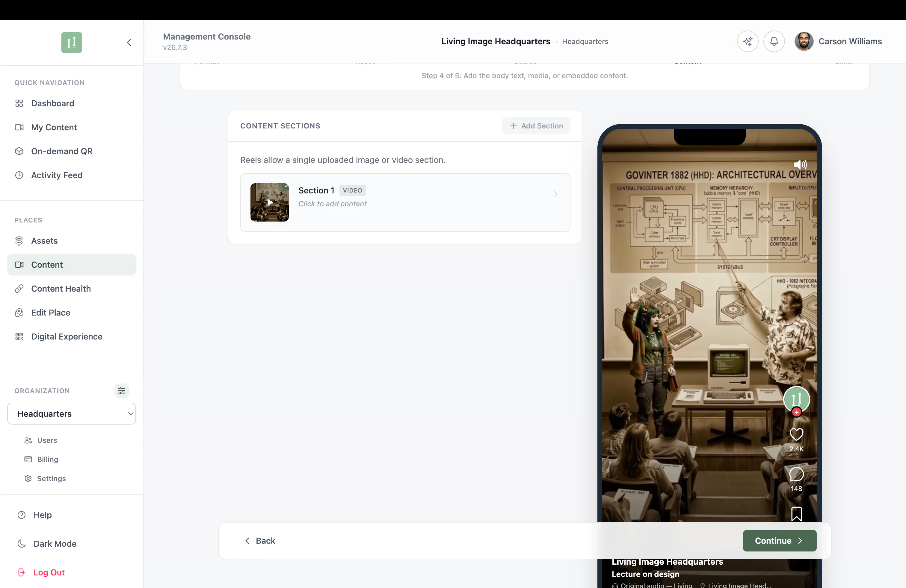Go Back to previous step
This screenshot has width=906, height=588.
[260, 541]
